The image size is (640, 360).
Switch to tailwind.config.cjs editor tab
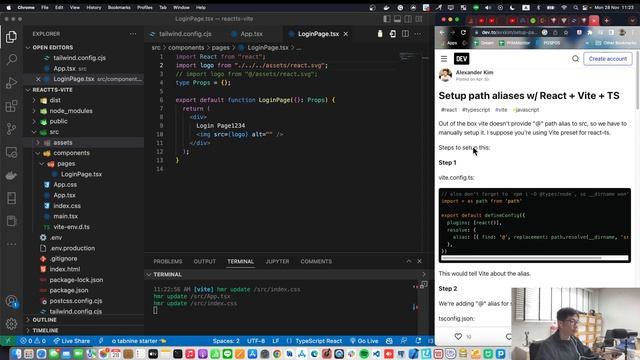click(185, 34)
